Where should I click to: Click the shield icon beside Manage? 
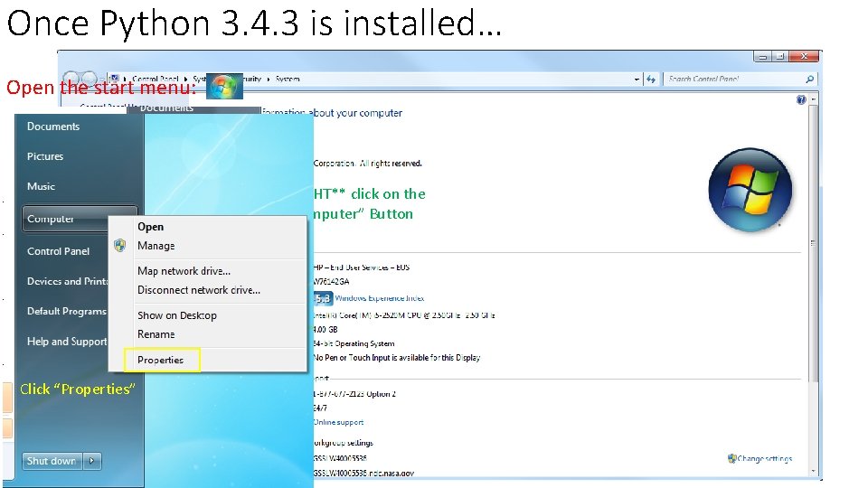point(120,246)
